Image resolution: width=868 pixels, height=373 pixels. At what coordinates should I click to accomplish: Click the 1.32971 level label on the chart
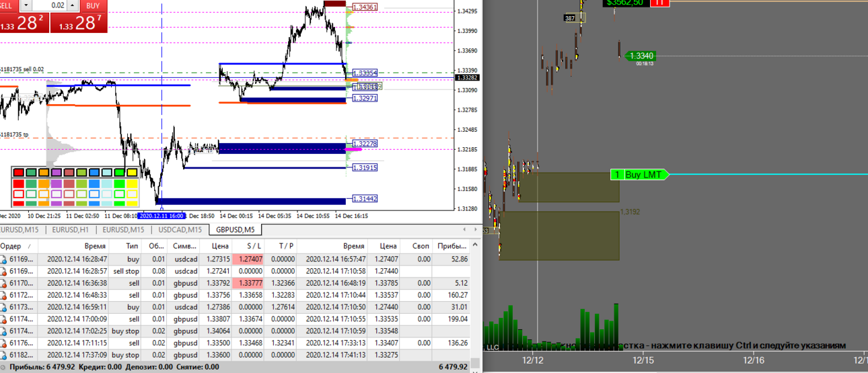(365, 98)
